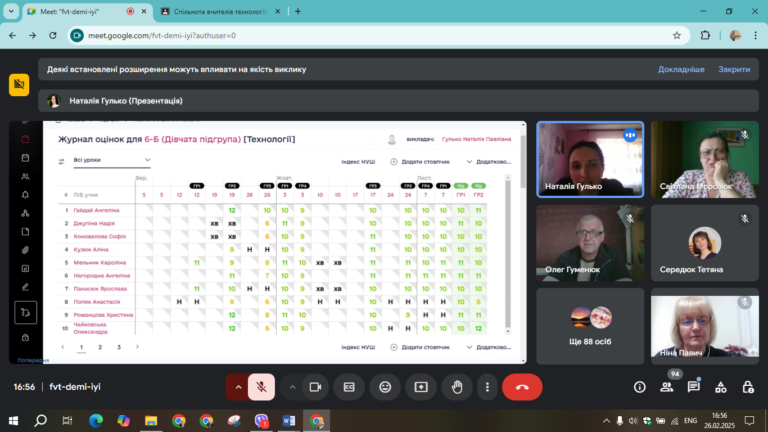Click the red leave call button

[522, 387]
